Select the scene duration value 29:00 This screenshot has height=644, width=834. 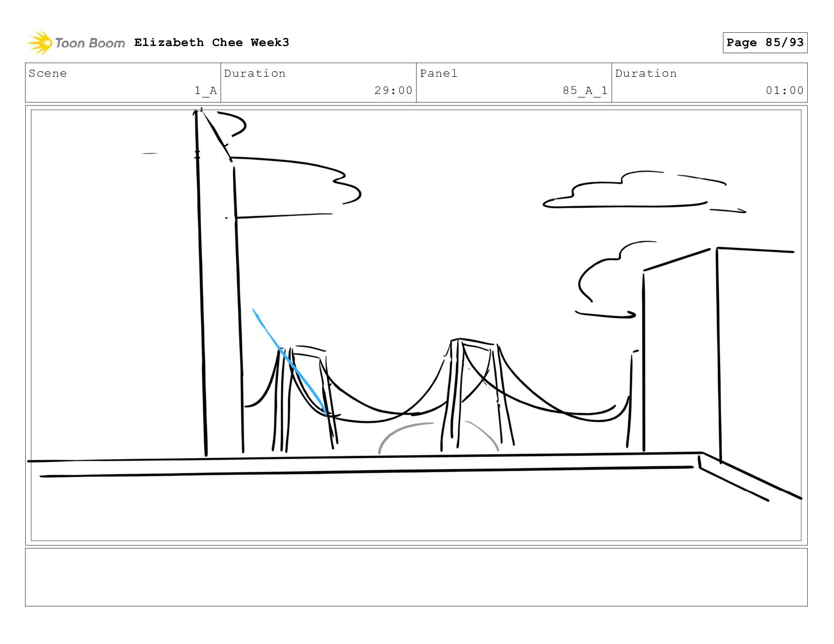(x=393, y=90)
